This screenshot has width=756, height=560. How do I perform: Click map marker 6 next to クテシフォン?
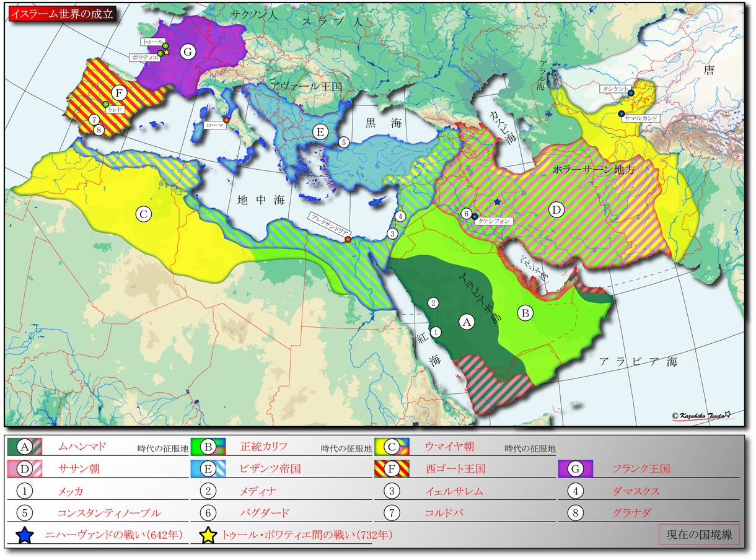[x=467, y=213]
